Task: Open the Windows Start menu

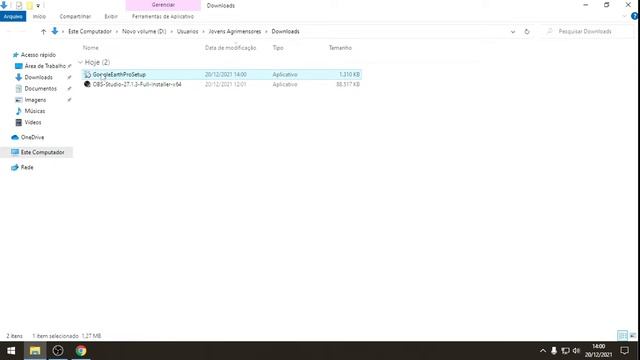Action: click(11, 351)
